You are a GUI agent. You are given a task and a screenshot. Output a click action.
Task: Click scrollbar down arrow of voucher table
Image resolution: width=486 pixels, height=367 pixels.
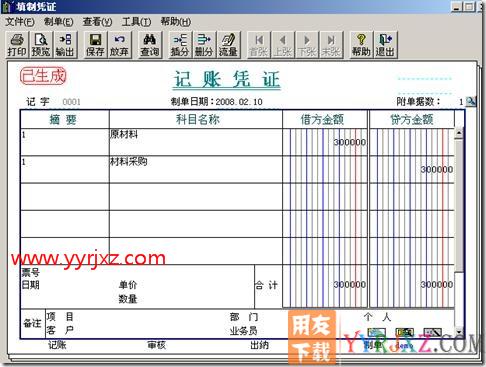tap(459, 331)
